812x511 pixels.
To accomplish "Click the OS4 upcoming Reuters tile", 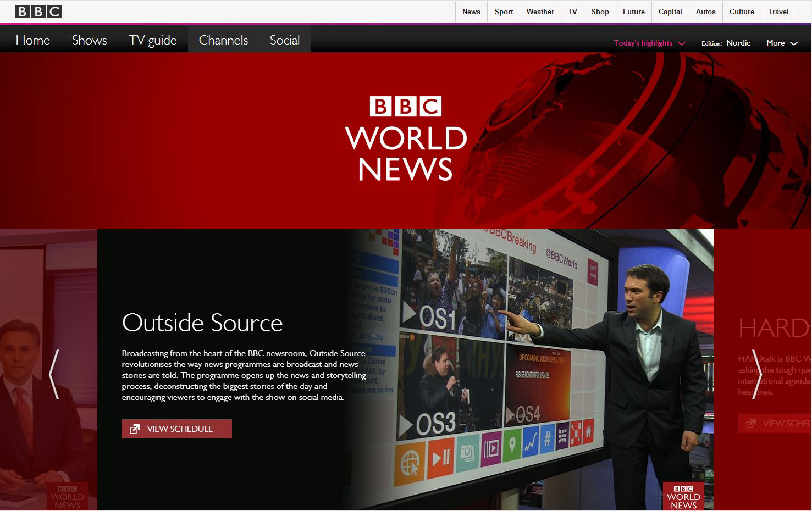I will click(x=537, y=385).
